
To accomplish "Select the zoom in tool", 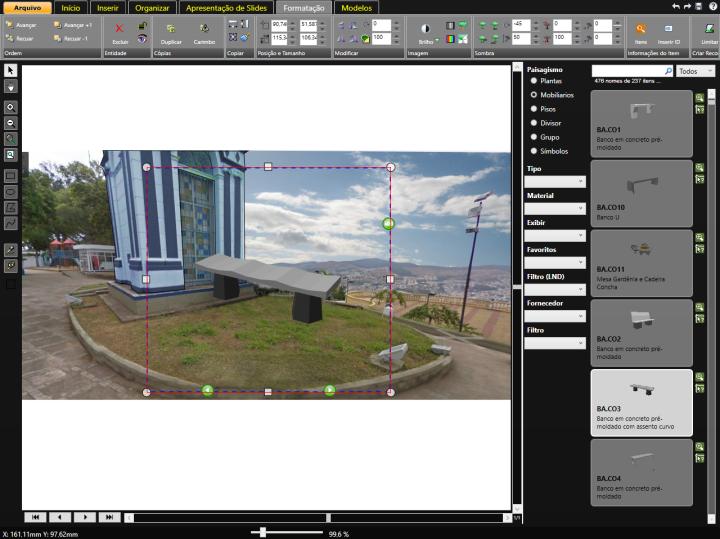I will [x=11, y=107].
